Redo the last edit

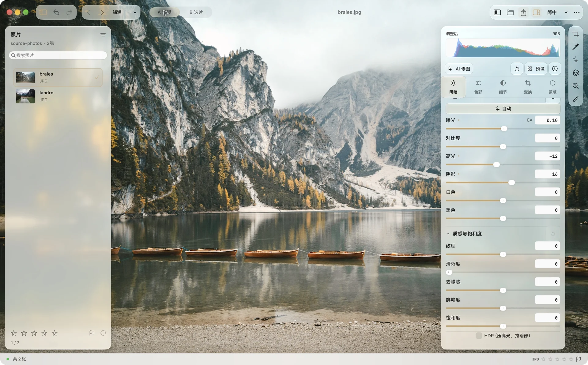[70, 12]
